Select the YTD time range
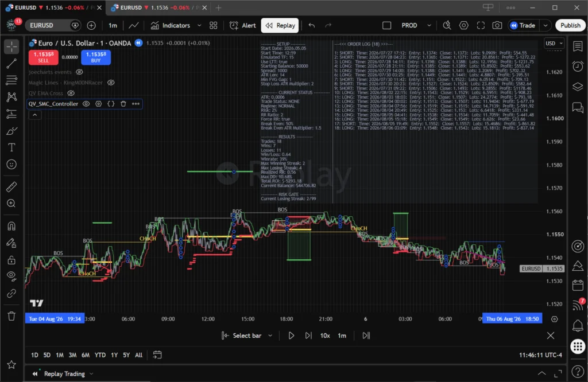Screen dimensions: 588x382 click(x=100, y=355)
